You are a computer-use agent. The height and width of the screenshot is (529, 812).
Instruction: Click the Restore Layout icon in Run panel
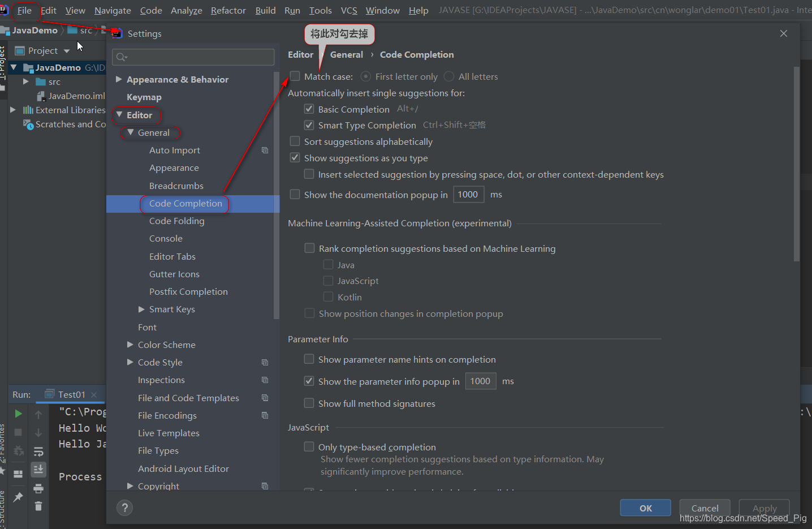(x=18, y=474)
